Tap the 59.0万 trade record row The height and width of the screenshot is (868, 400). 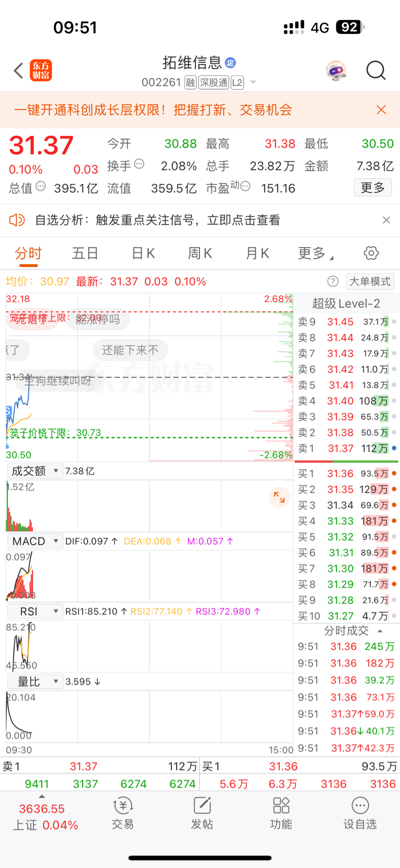[x=346, y=714]
